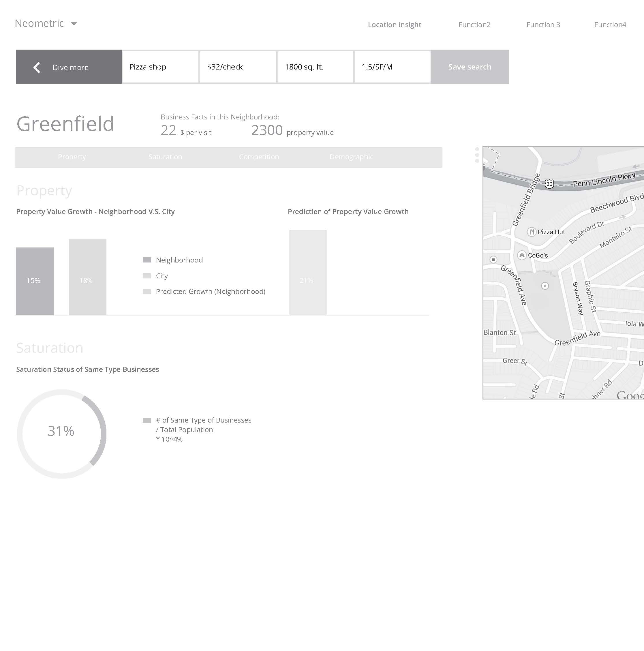Viewport: 644px width, 651px height.
Task: Click the CoGo's store map marker
Action: (x=522, y=256)
